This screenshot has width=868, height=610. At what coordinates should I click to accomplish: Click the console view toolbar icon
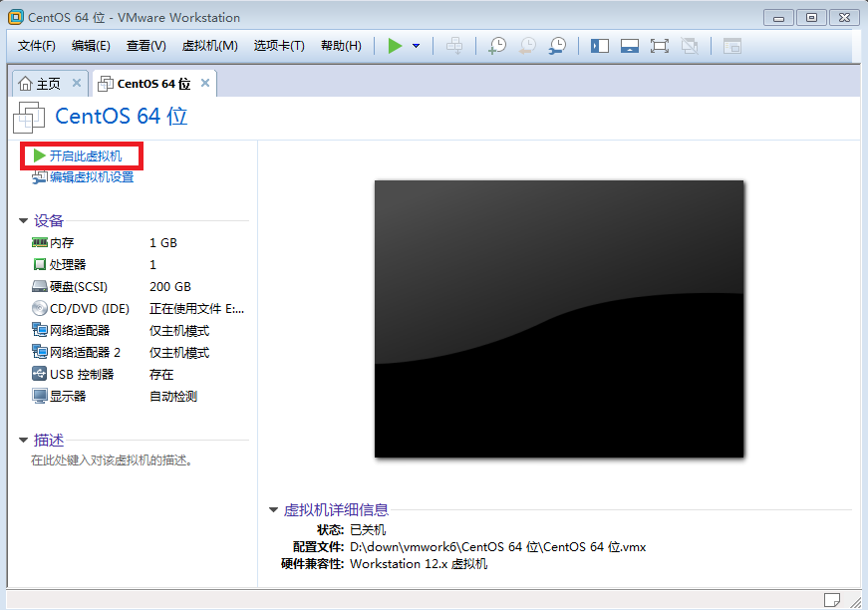[x=731, y=46]
